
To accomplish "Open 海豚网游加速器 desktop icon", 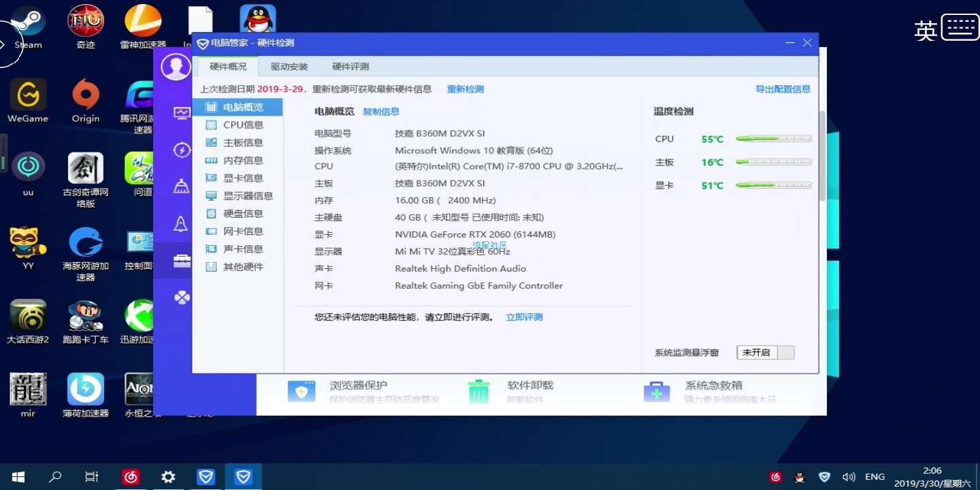I will pyautogui.click(x=86, y=253).
